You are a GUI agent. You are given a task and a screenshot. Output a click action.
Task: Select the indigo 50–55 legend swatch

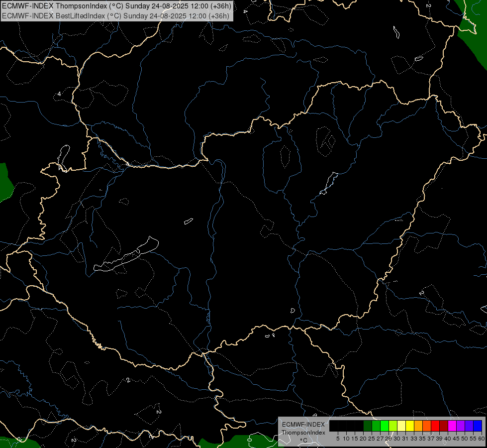[469, 426]
